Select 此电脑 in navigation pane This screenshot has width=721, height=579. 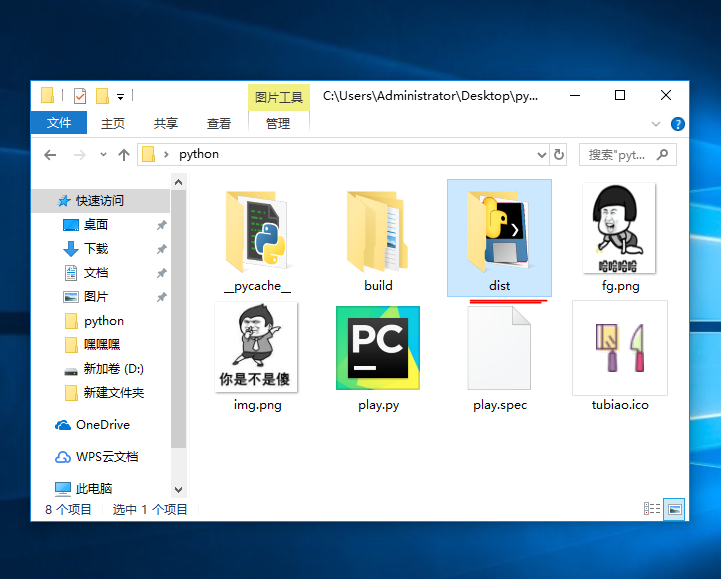(x=94, y=488)
